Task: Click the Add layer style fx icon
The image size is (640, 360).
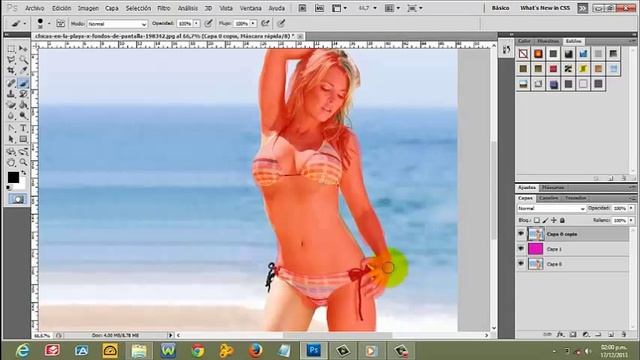Action: (560, 335)
